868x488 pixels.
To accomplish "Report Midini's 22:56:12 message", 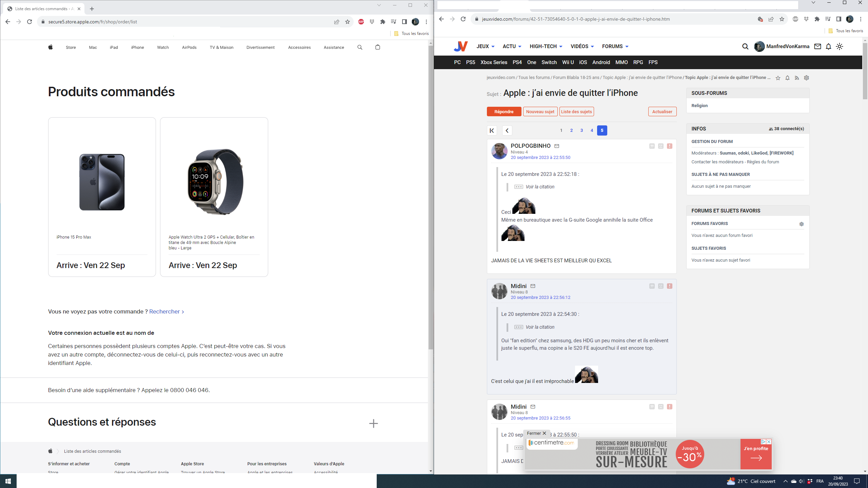I will (x=669, y=286).
